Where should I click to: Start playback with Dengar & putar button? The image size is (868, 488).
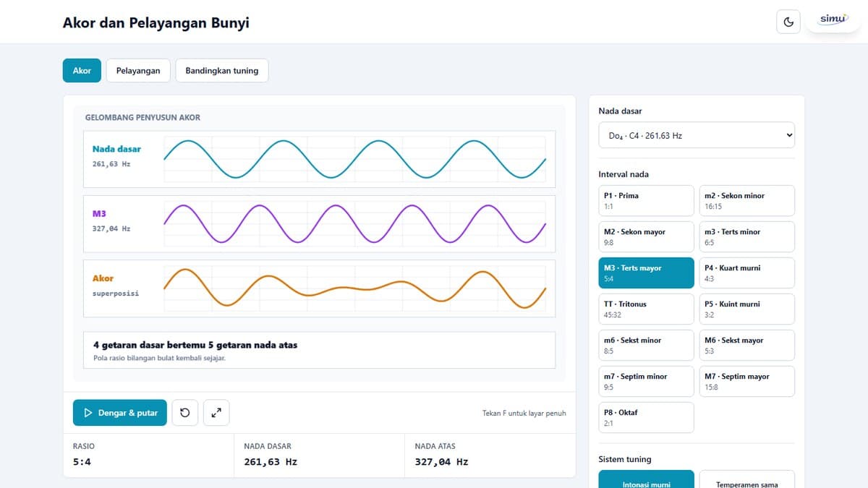click(120, 413)
